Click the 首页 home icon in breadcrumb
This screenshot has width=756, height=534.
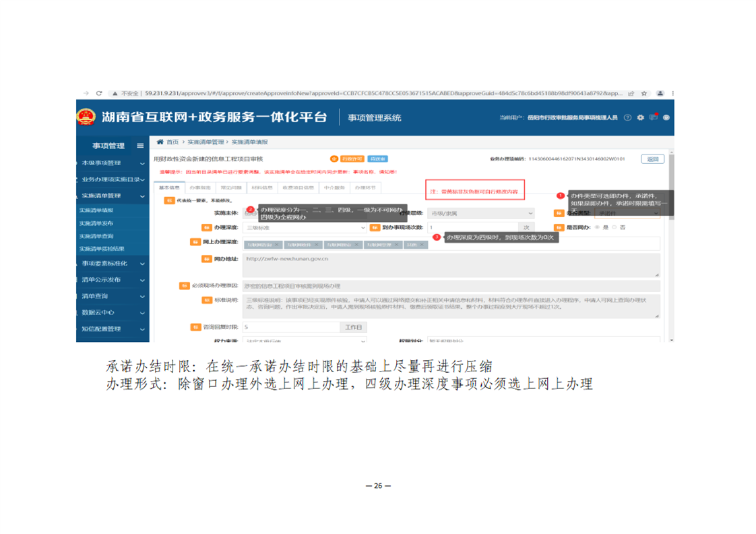coord(160,142)
